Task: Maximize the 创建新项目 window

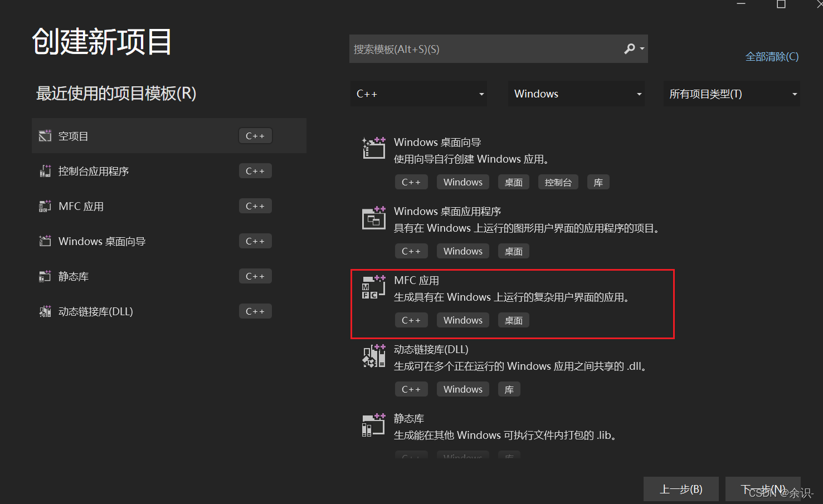Action: tap(781, 4)
